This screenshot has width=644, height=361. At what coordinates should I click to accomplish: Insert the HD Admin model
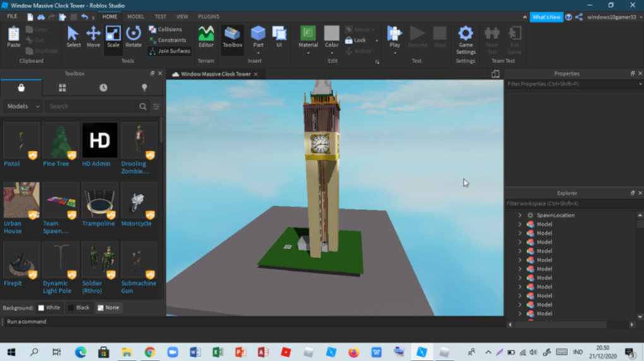[x=100, y=140]
